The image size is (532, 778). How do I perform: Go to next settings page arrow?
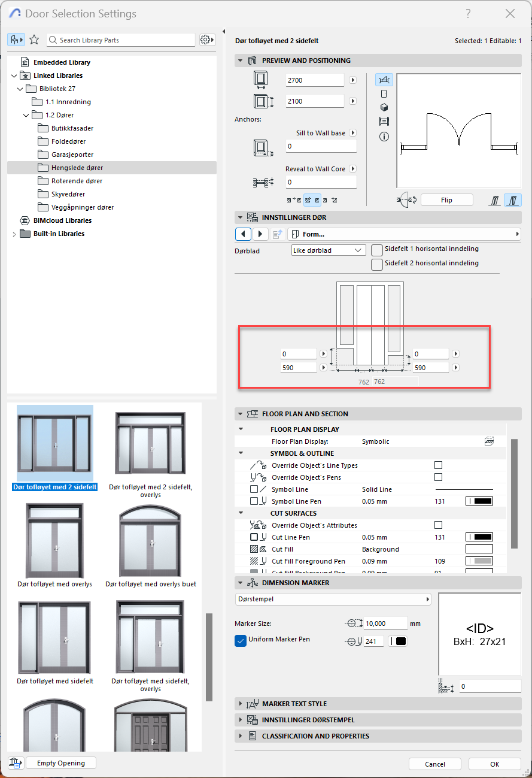pos(260,234)
